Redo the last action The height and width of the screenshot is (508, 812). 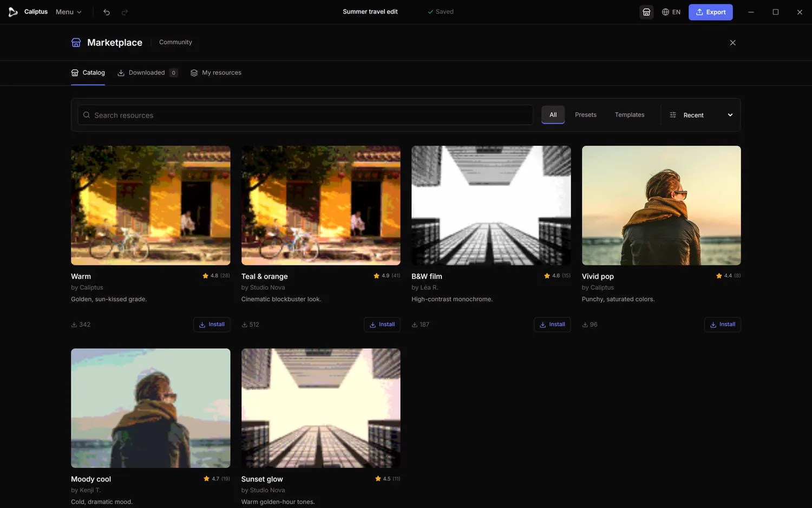[125, 12]
